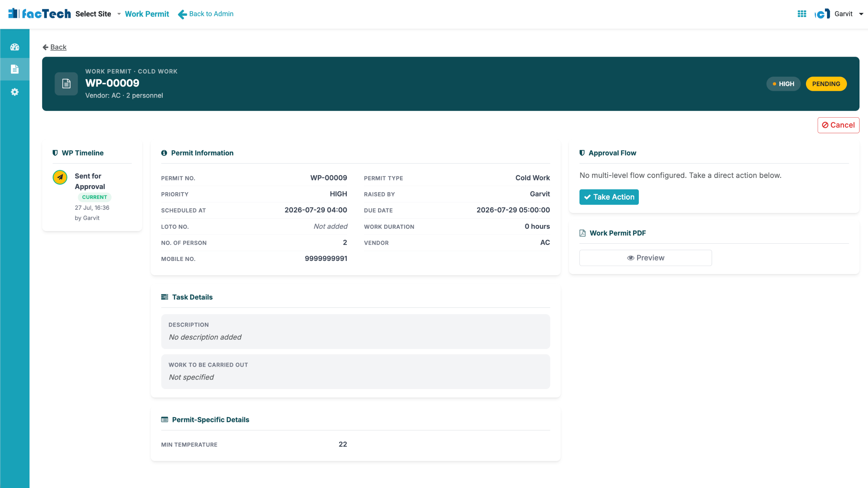Go Back to Admin link

click(x=211, y=14)
